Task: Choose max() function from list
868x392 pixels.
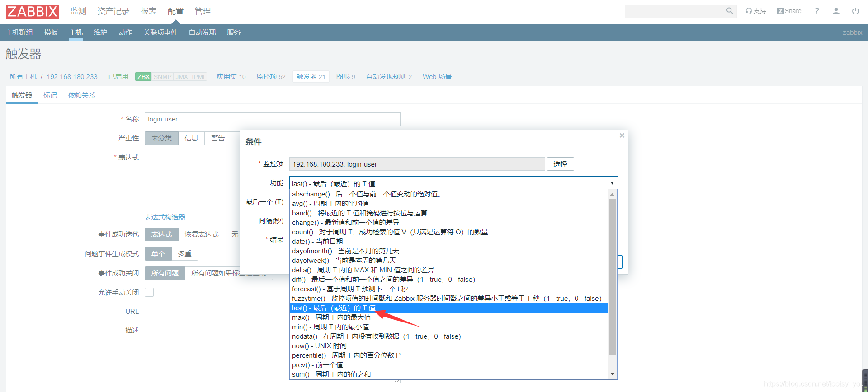Action: tap(448, 317)
